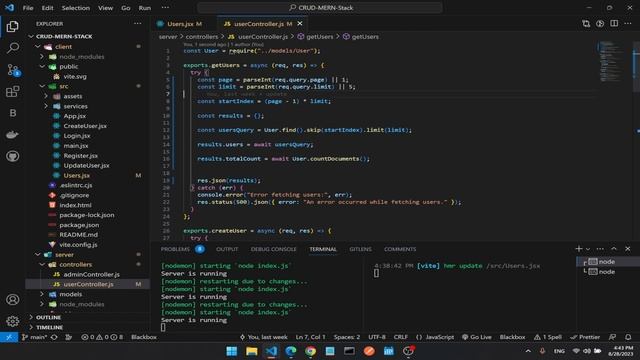Open the Source Control view
The width and height of the screenshot is (640, 360).
click(x=12, y=70)
